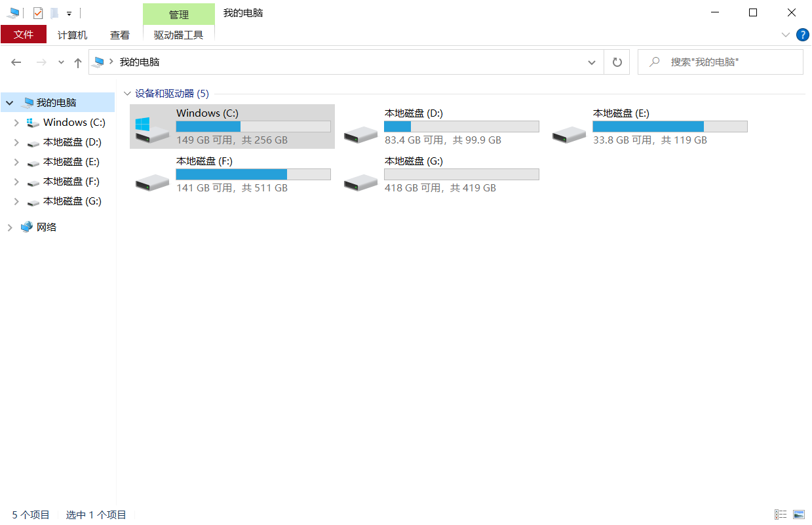The width and height of the screenshot is (812, 525).
Task: Select the 本地磁盘 (D:) drive icon in main pane
Action: tap(360, 135)
